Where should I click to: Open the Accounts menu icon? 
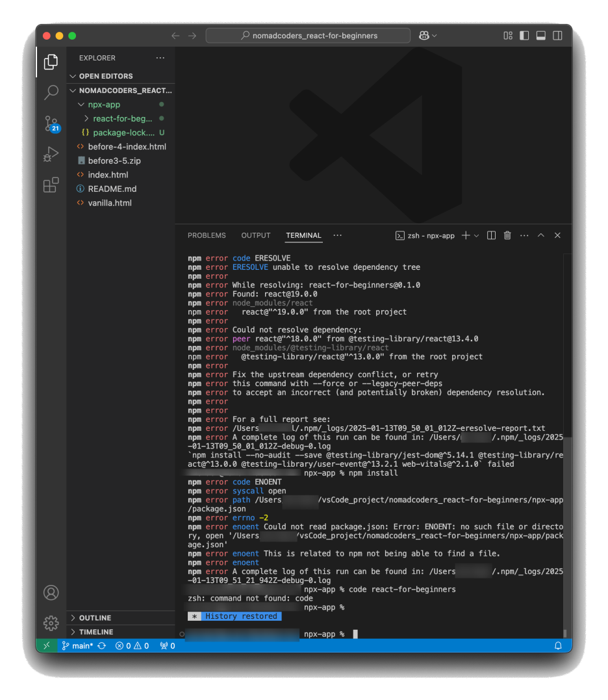click(51, 592)
